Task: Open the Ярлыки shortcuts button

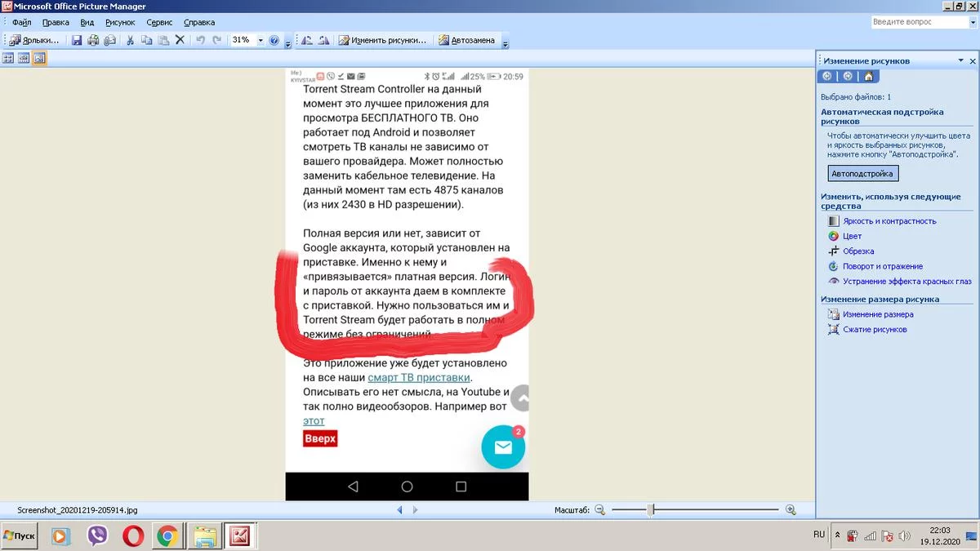Action: pyautogui.click(x=34, y=40)
